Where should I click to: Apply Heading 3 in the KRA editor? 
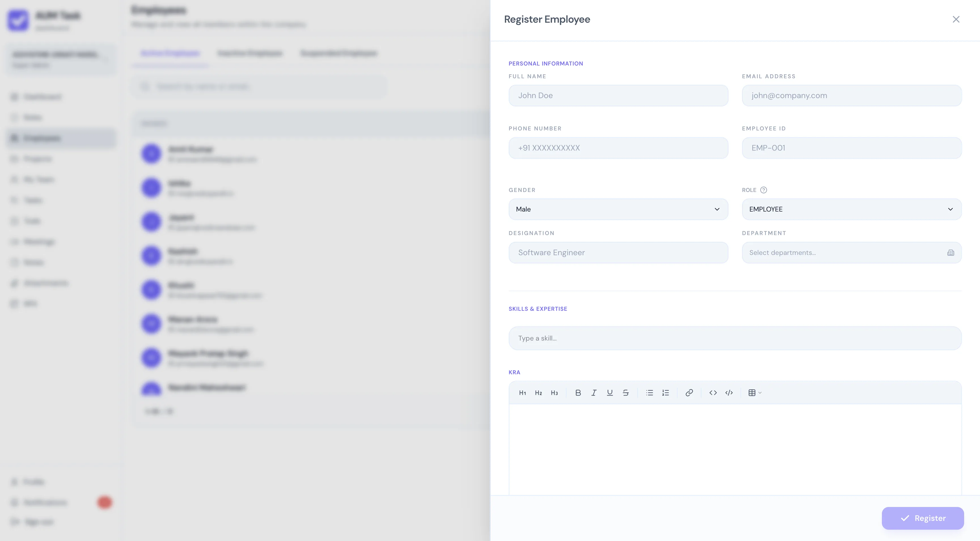click(554, 393)
